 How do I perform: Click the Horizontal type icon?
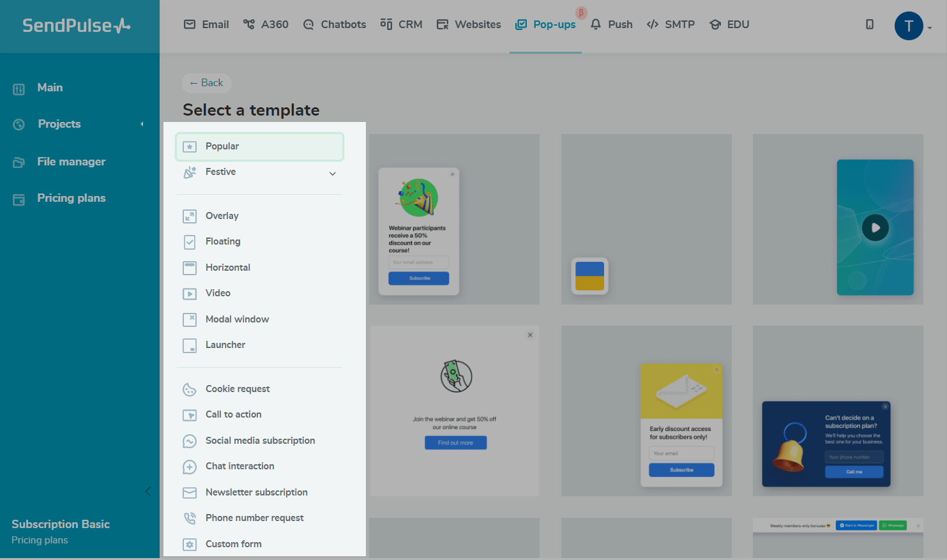pyautogui.click(x=190, y=268)
